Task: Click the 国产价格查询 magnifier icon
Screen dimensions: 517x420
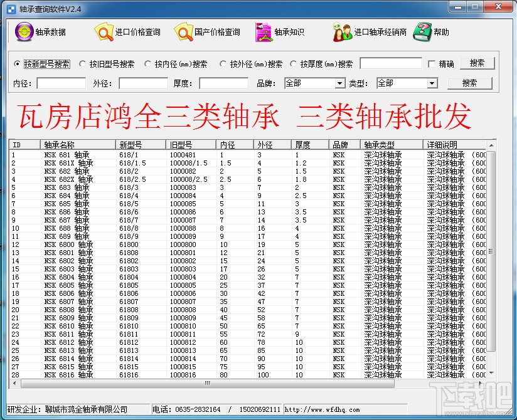Action: 183,31
